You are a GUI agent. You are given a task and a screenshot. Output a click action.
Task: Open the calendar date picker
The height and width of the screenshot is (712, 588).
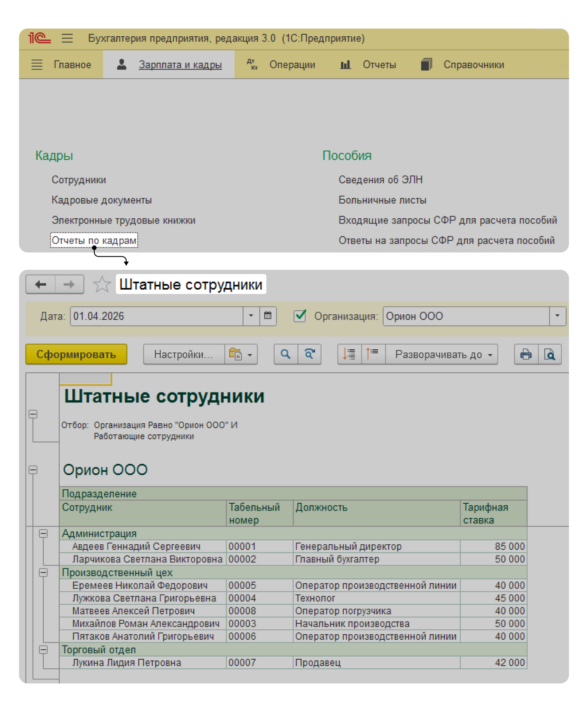[268, 316]
